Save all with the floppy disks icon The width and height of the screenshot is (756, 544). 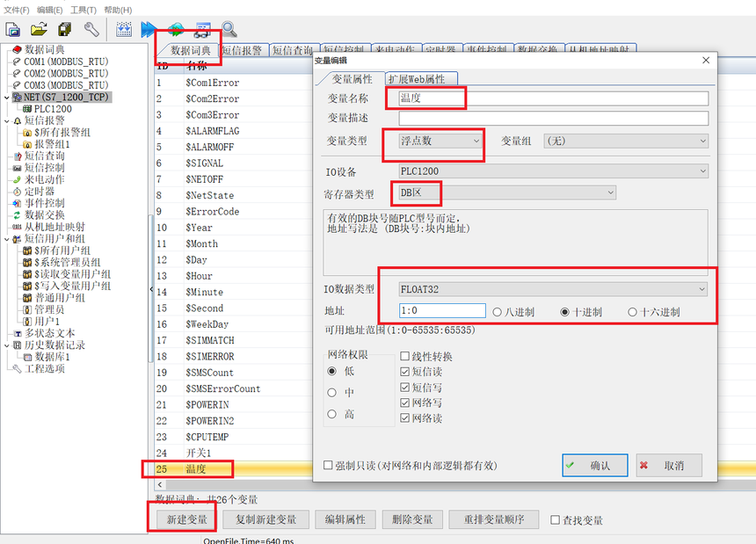pyautogui.click(x=64, y=29)
